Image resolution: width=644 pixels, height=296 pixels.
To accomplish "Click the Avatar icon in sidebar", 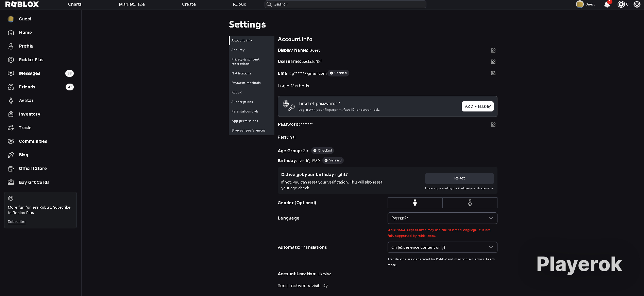I will pos(11,101).
